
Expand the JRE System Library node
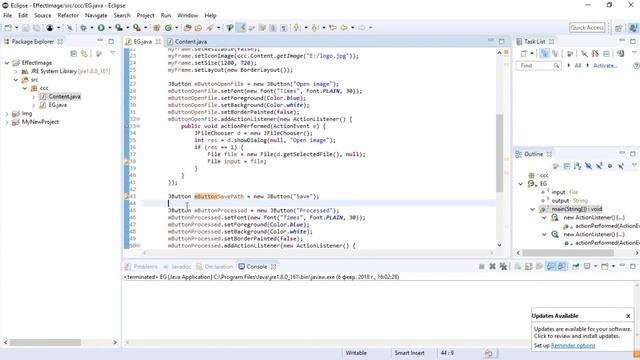(16, 71)
